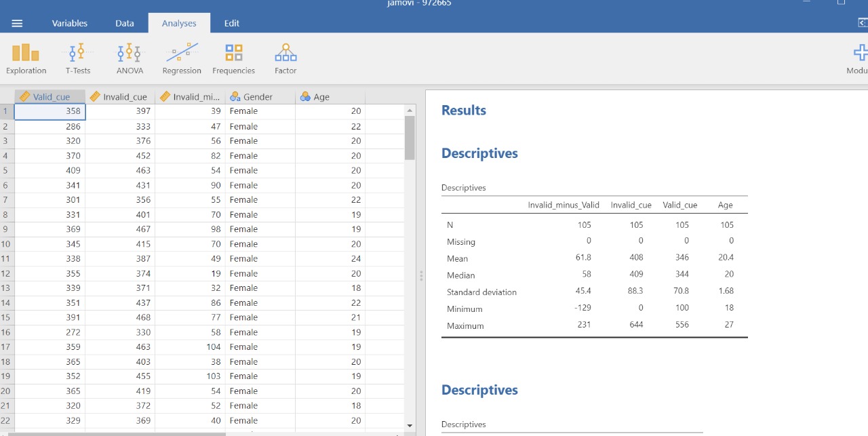The height and width of the screenshot is (436, 868).
Task: Select the Invalid_cue column header
Action: 120,97
